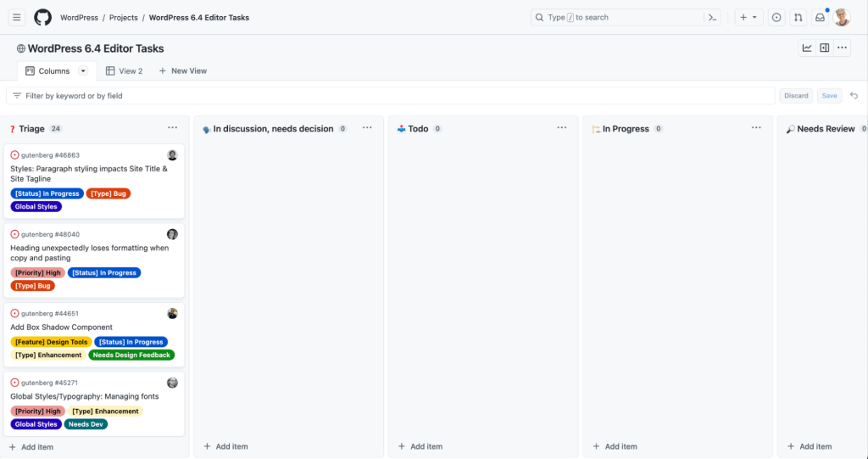Click assignee avatar on issue #48040
This screenshot has width=868, height=459.
[172, 234]
